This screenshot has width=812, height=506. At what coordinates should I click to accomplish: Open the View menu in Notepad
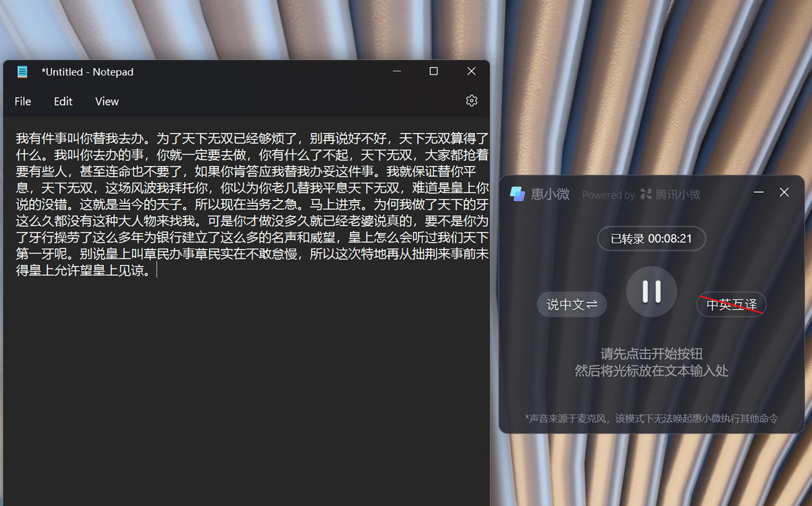(106, 101)
